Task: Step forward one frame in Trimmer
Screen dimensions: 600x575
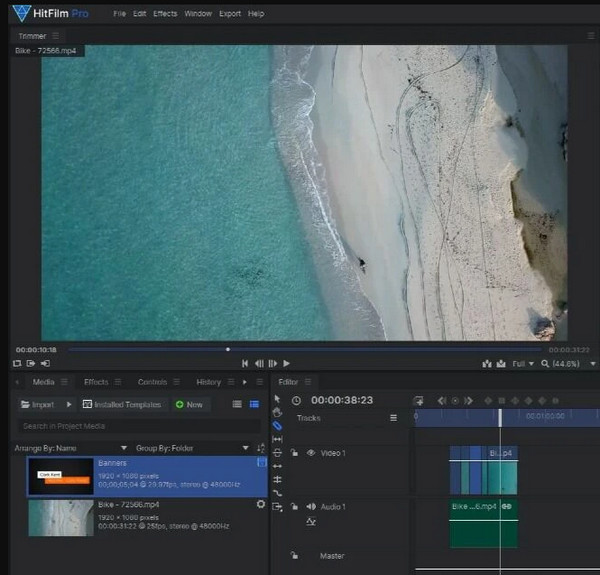Action: [x=272, y=363]
